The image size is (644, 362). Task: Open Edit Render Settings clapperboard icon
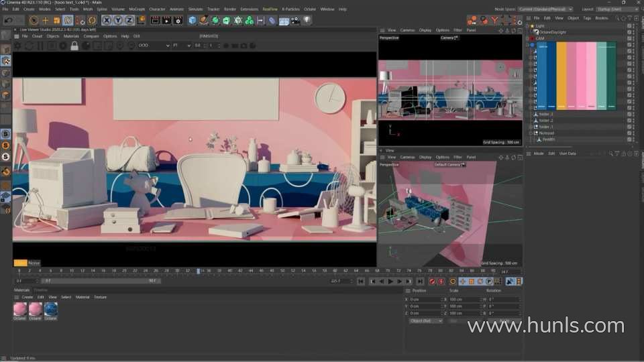coord(178,20)
